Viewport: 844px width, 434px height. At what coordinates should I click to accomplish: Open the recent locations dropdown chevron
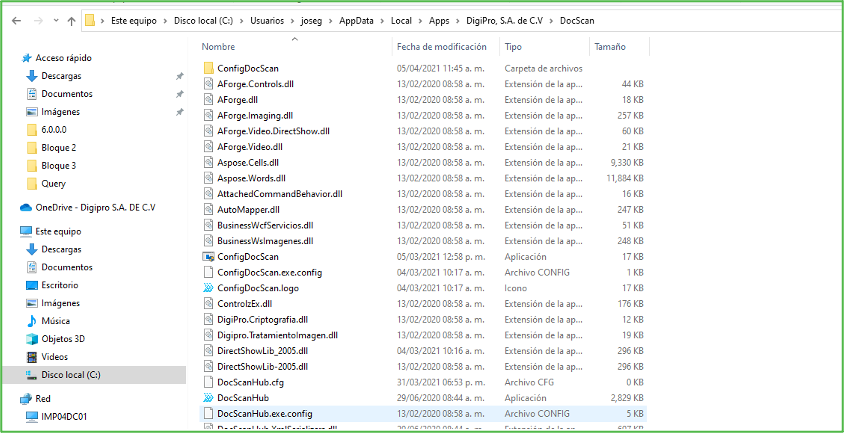pyautogui.click(x=54, y=20)
